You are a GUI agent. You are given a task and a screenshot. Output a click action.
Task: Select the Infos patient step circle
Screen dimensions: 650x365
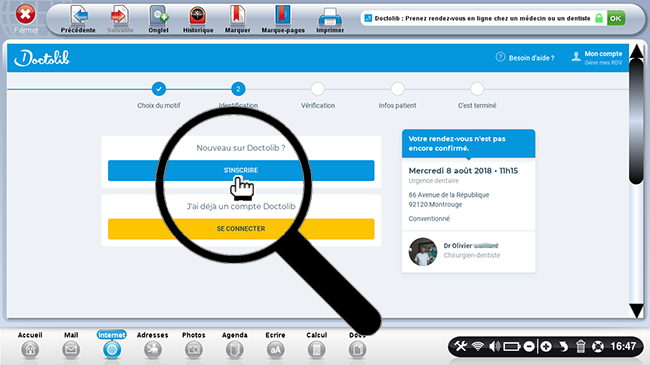397,89
